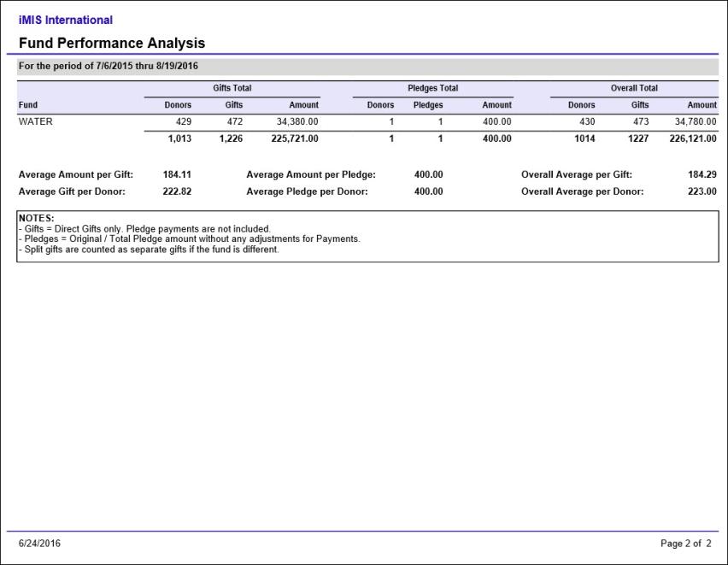Viewport: 728px width, 565px height.
Task: Click WATER row pledge amount 400.00
Action: pos(496,121)
